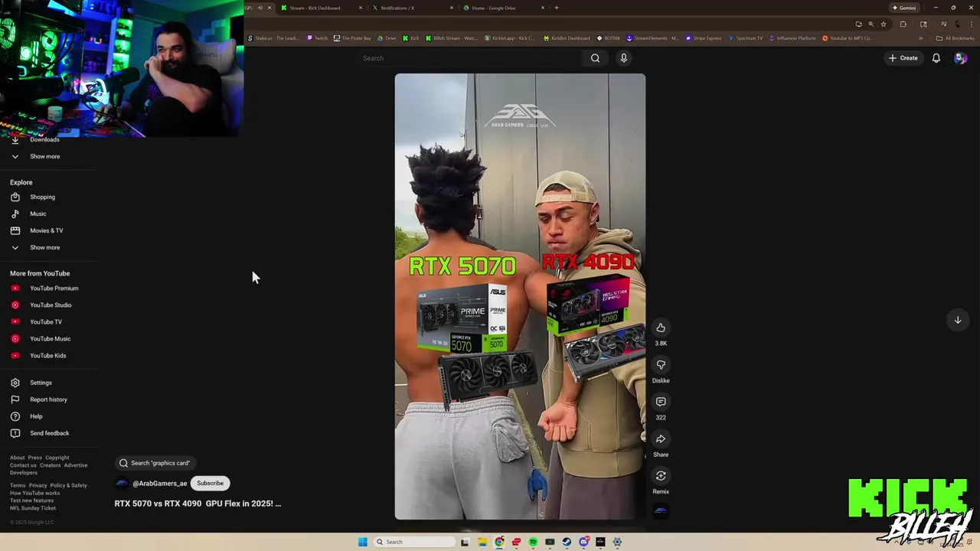Open Stripe Express bookmark
980x551 pixels.
pos(703,38)
